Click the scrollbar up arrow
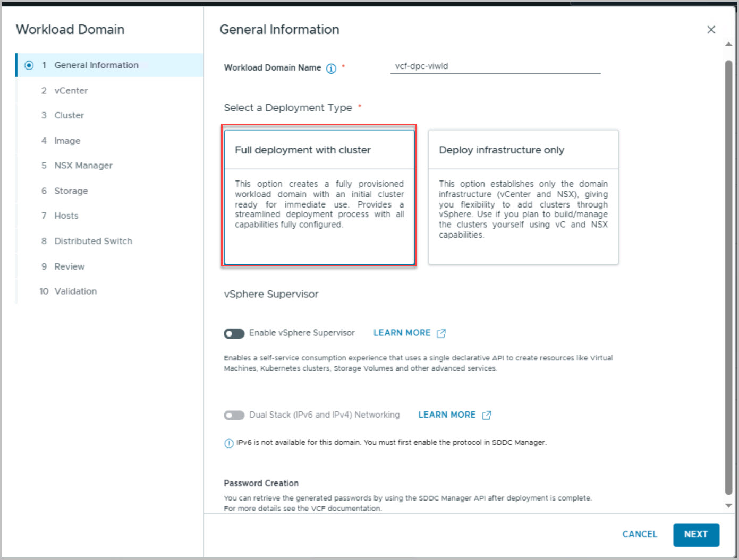Viewport: 739px width, 560px height. click(728, 44)
